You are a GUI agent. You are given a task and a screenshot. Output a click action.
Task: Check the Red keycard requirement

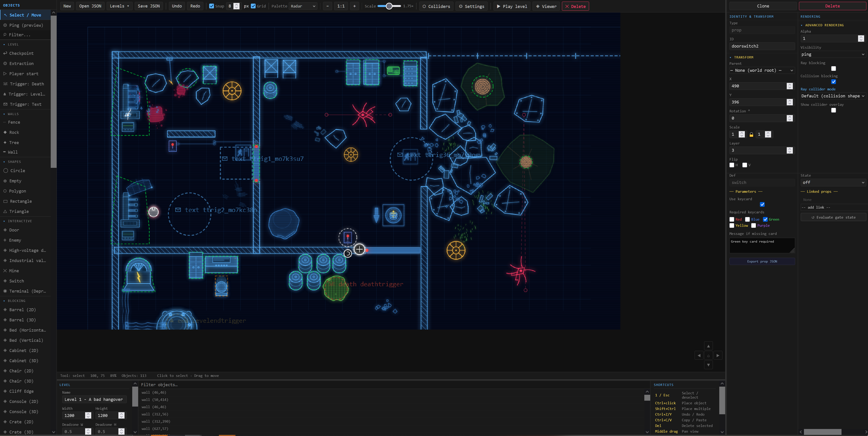tap(731, 219)
